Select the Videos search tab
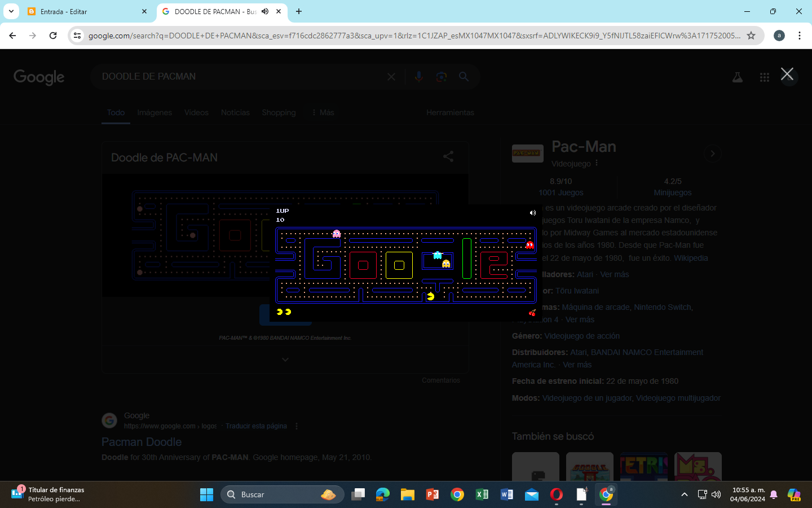 (x=196, y=112)
